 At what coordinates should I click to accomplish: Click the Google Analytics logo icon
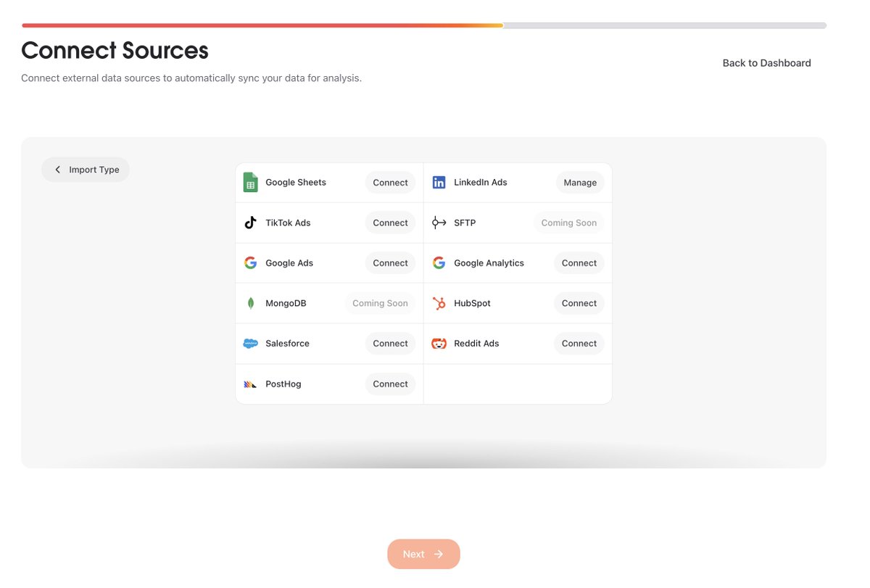pos(439,263)
